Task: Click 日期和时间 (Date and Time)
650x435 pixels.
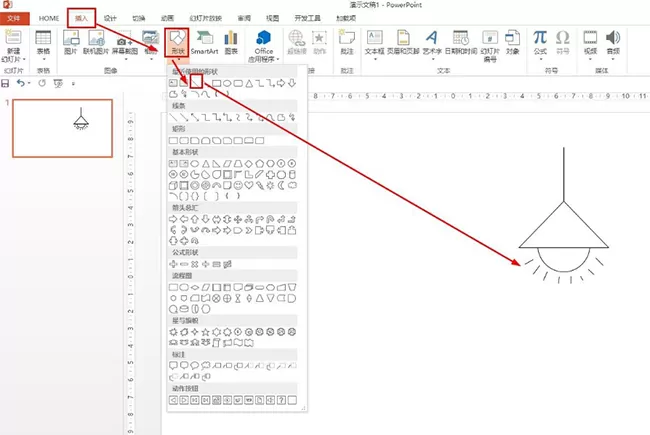Action: (x=461, y=43)
